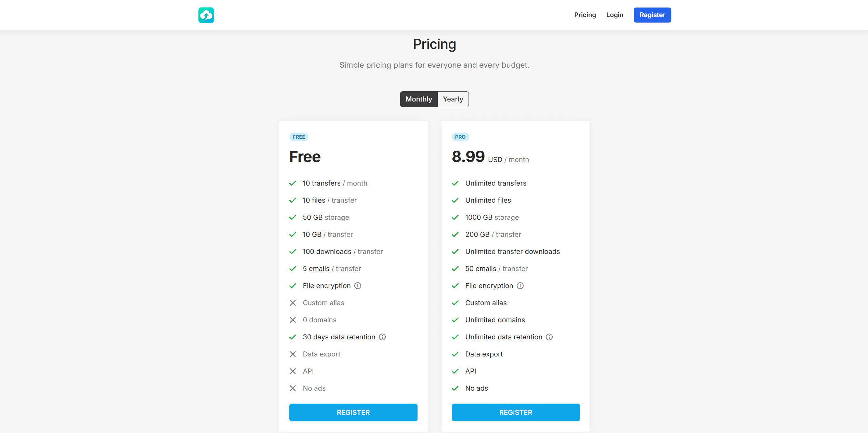The height and width of the screenshot is (433, 868).
Task: Select Monthly billing toggle
Action: click(419, 99)
